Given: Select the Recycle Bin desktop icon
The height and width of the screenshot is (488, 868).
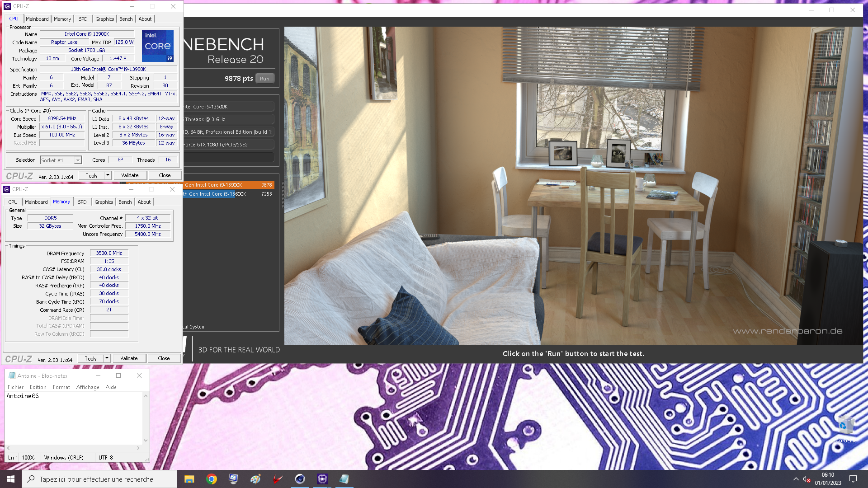Looking at the screenshot, I should 845,429.
